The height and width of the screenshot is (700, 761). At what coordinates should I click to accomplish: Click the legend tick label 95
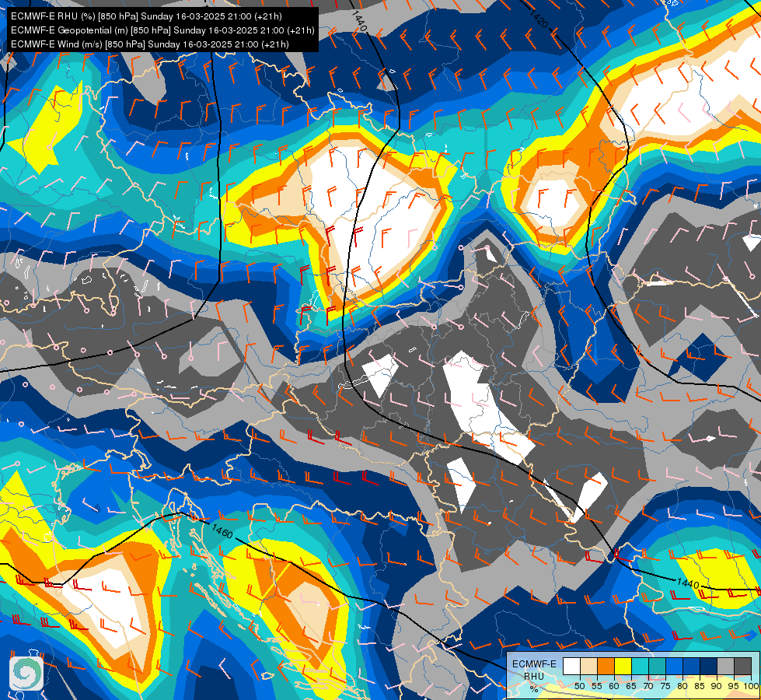point(734,686)
